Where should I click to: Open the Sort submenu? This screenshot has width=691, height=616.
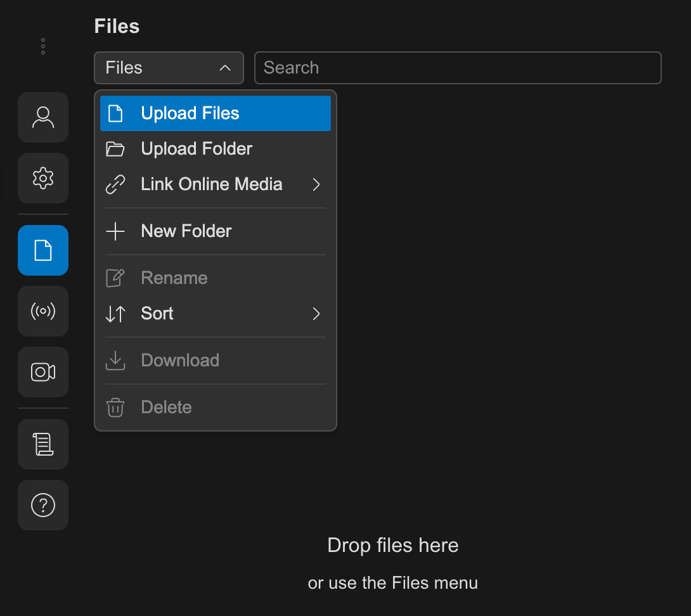click(x=216, y=314)
